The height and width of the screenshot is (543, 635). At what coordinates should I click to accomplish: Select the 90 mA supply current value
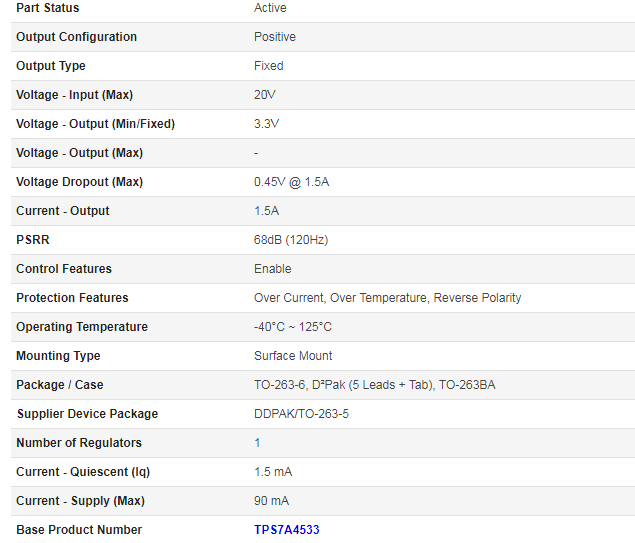[x=271, y=501]
